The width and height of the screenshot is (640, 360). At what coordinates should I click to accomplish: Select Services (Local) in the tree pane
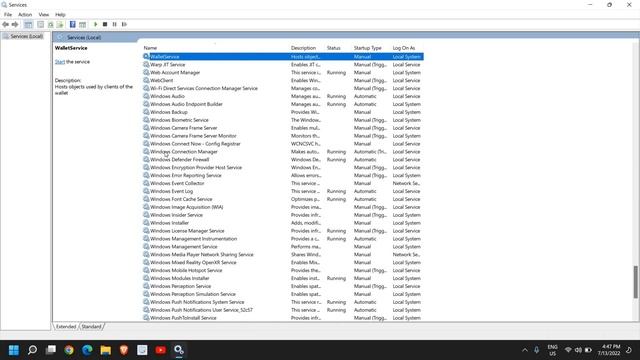pyautogui.click(x=27, y=36)
